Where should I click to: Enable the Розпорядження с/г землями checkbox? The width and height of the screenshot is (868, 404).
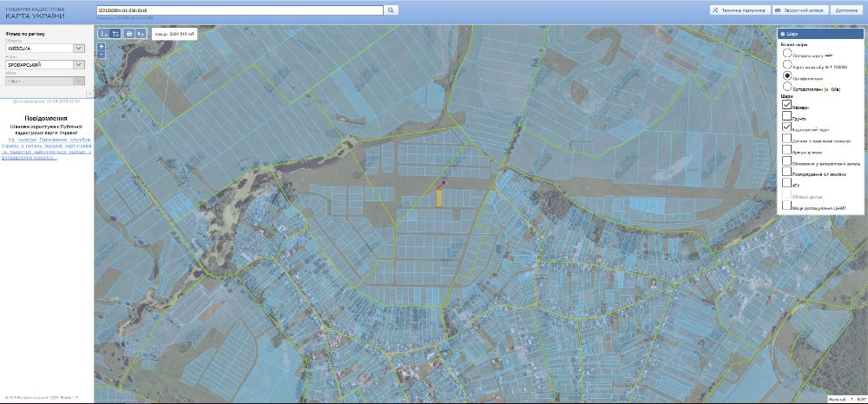point(786,172)
